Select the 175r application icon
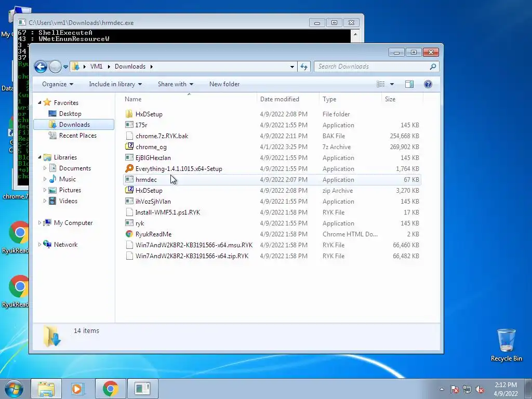The height and width of the screenshot is (399, 532). (x=129, y=125)
